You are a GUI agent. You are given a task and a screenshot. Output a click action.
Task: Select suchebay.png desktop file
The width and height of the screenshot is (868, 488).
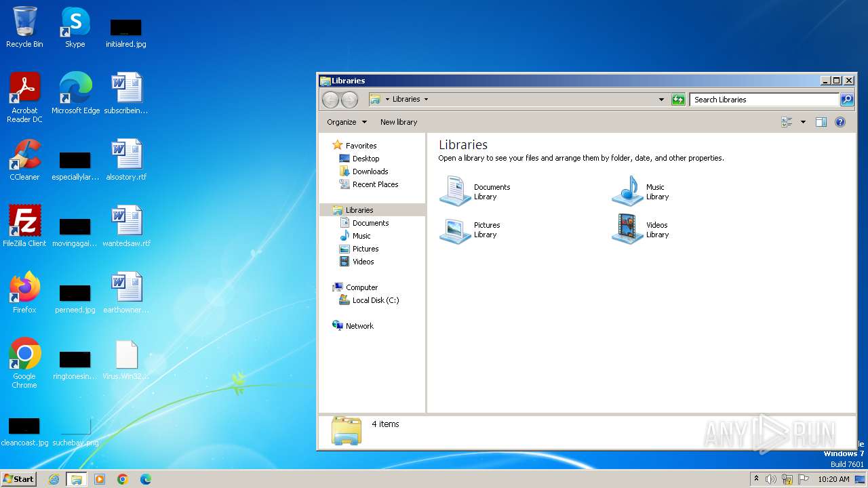[x=75, y=431]
